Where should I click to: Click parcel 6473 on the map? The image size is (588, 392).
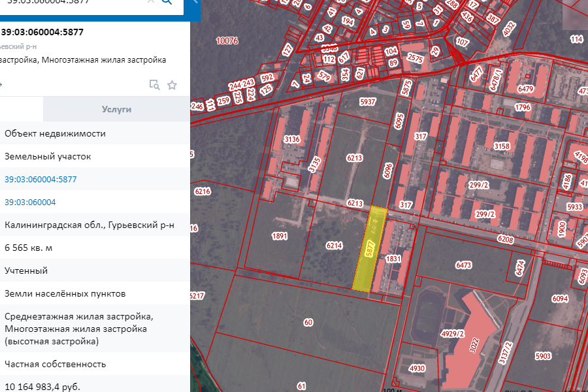point(463,265)
